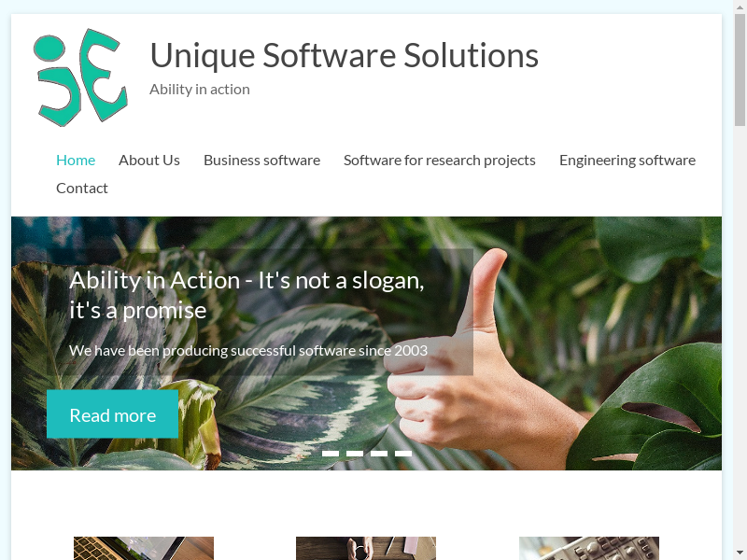Click the Unique Software Solutions site title

click(344, 55)
